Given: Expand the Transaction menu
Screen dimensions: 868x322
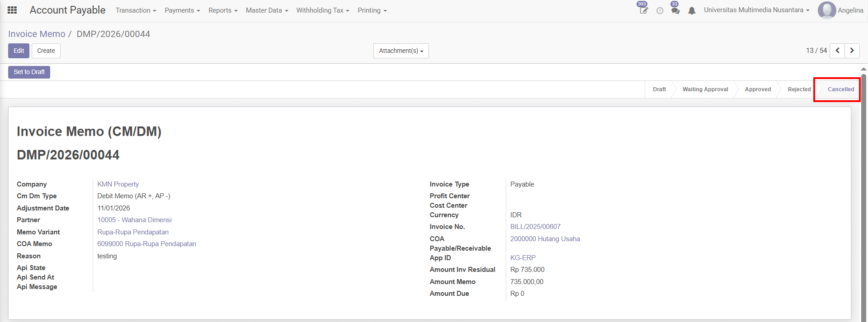Looking at the screenshot, I should (136, 10).
